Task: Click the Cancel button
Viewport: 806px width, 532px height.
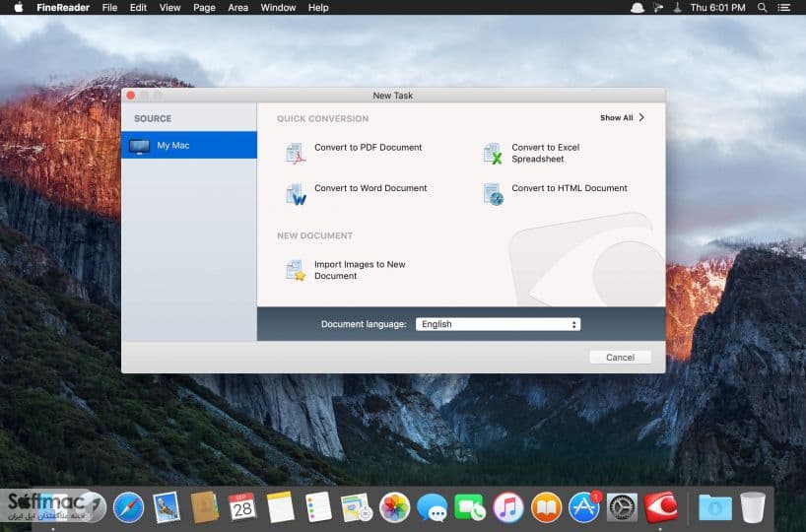Action: coord(620,358)
